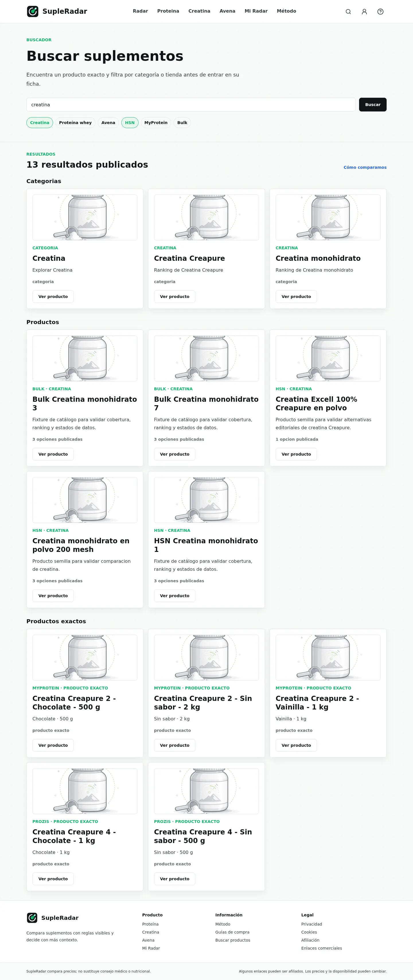Open footer Enlaces comerciales link

coord(322,948)
